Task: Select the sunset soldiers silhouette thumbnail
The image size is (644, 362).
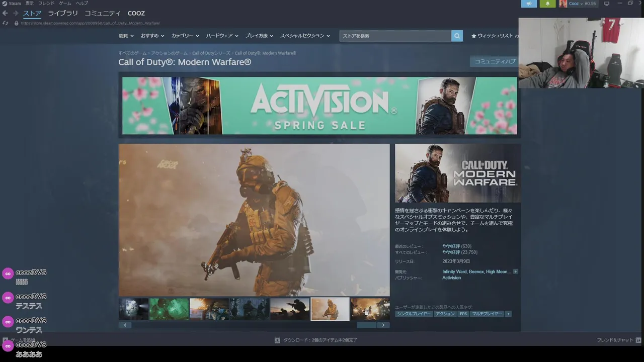Action: tap(290, 309)
